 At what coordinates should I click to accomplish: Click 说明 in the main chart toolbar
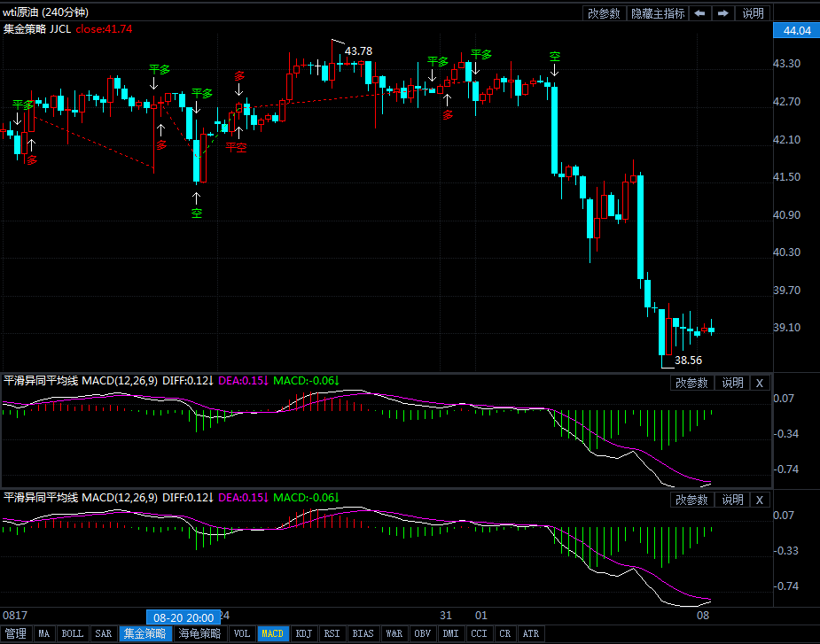point(753,13)
